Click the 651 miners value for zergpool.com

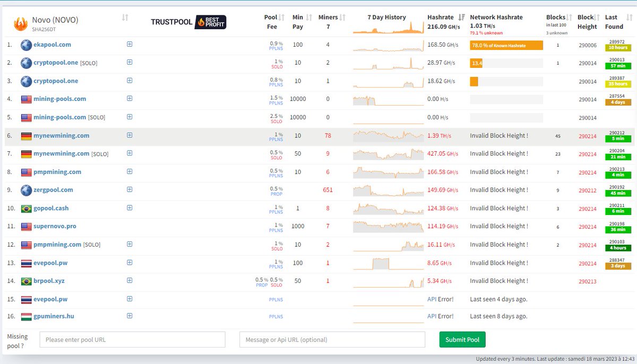coord(328,190)
